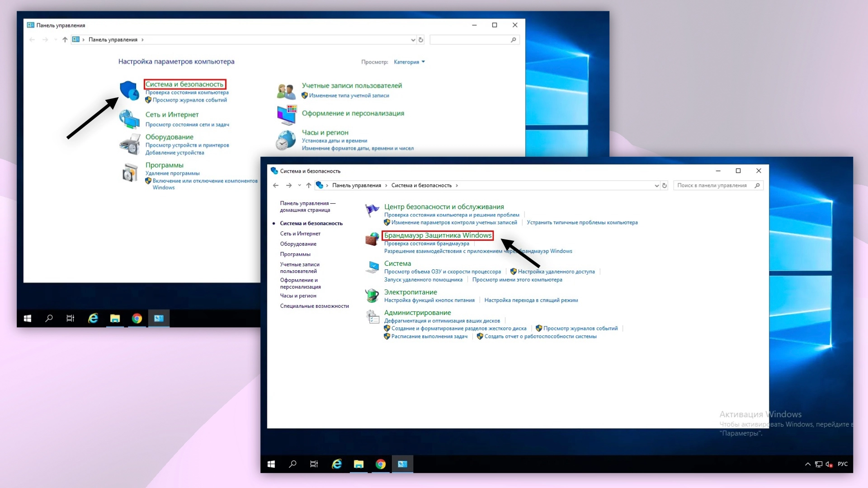Click the Программы disc box icon

(130, 173)
